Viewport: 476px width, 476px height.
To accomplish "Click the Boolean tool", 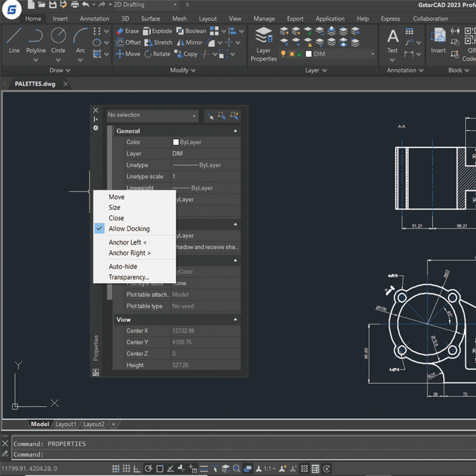I will (191, 31).
